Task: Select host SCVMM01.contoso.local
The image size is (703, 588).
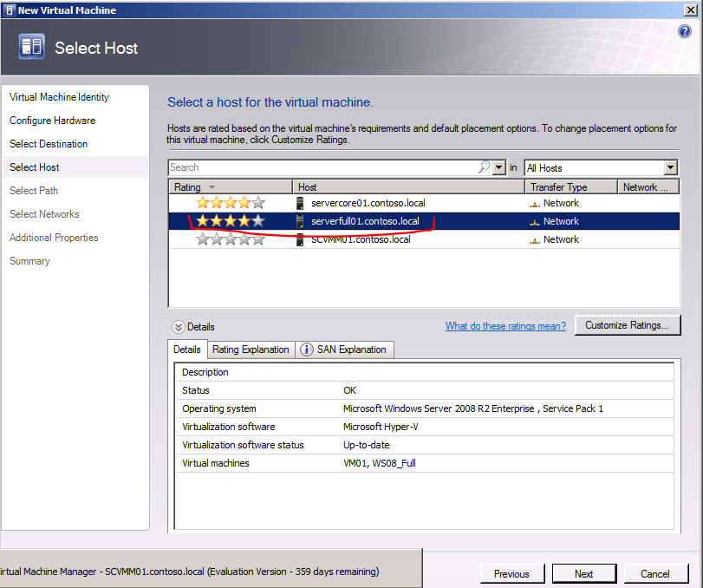Action: click(x=361, y=239)
